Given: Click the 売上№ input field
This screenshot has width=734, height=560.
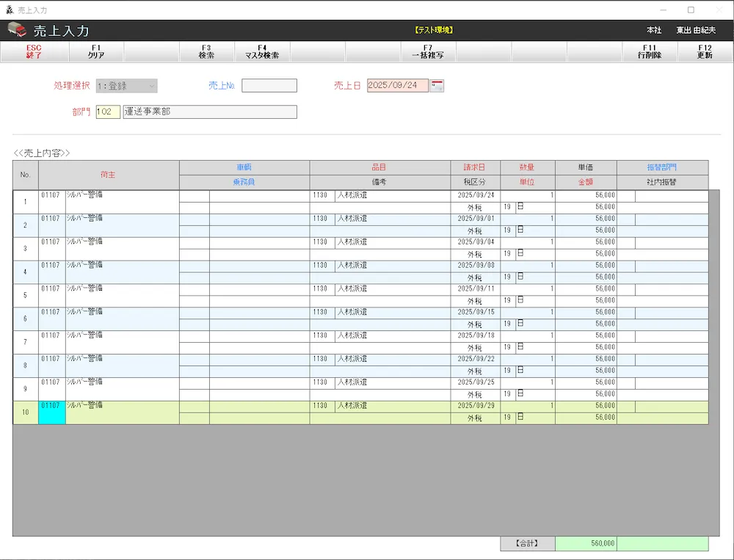Looking at the screenshot, I should point(269,86).
